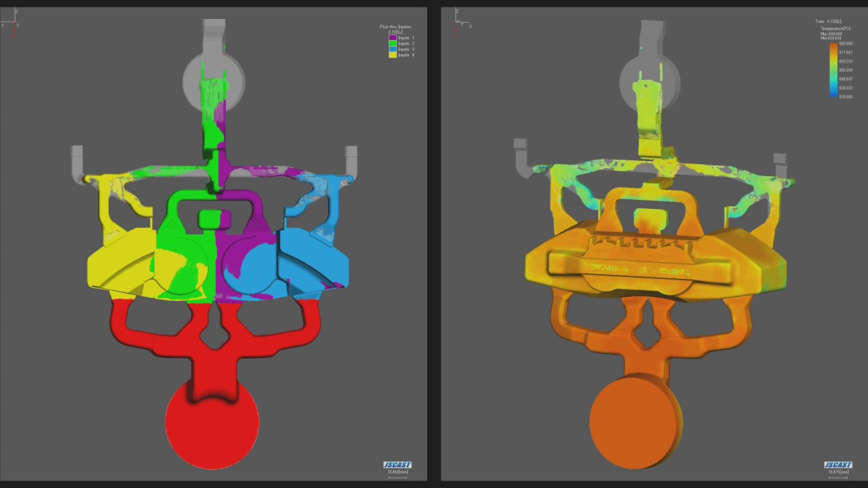Image resolution: width=868 pixels, height=488 pixels.
Task: Click the 646.667 scale value
Action: point(846,79)
